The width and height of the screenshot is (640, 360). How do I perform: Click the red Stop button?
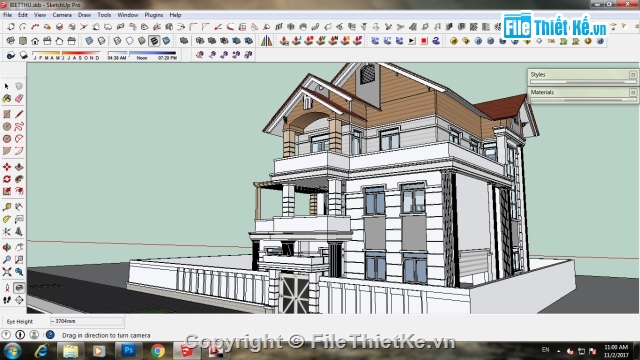(x=424, y=41)
